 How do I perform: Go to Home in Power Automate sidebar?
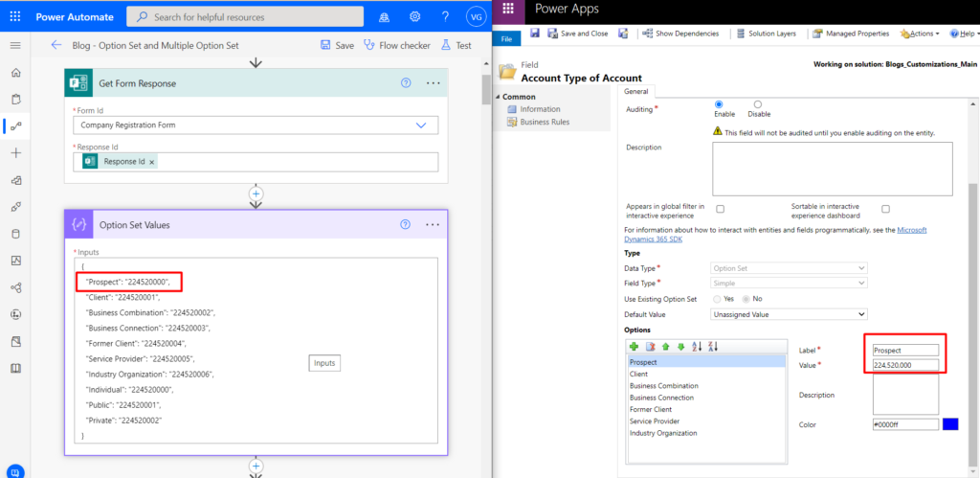pyautogui.click(x=16, y=73)
